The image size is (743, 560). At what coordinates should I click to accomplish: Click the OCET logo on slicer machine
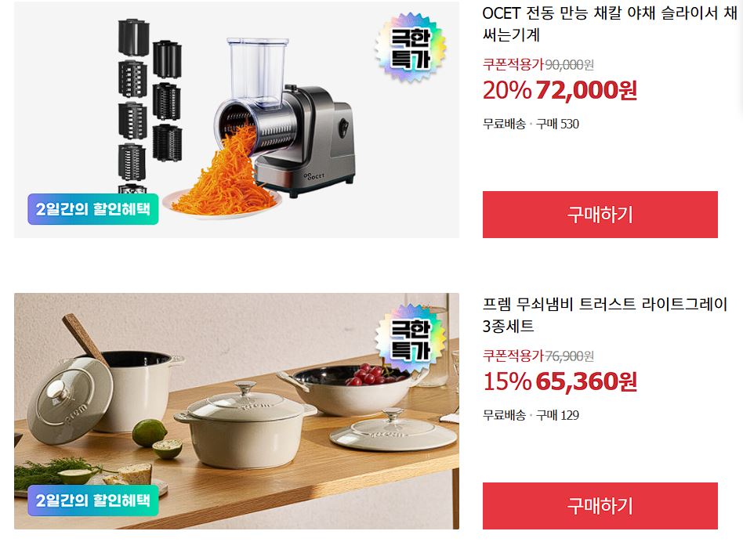314,175
